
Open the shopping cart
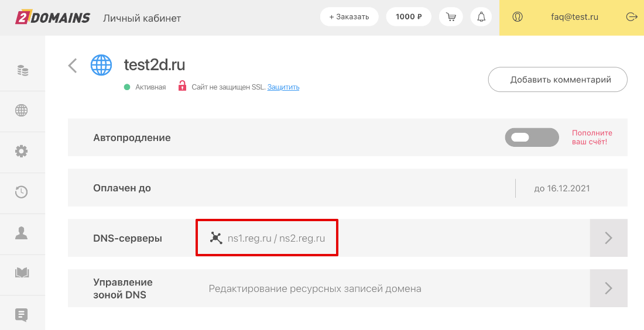point(451,17)
